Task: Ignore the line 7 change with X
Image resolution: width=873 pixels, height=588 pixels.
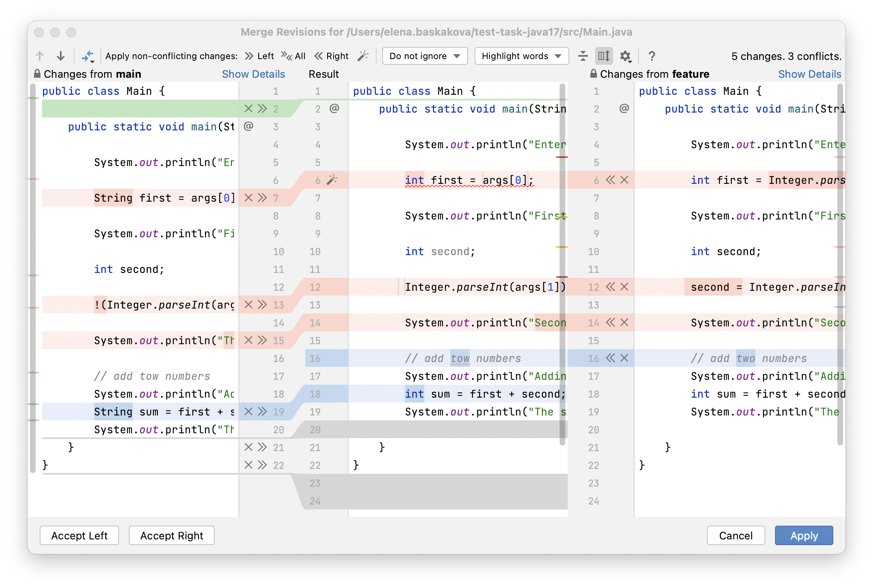Action: point(249,198)
